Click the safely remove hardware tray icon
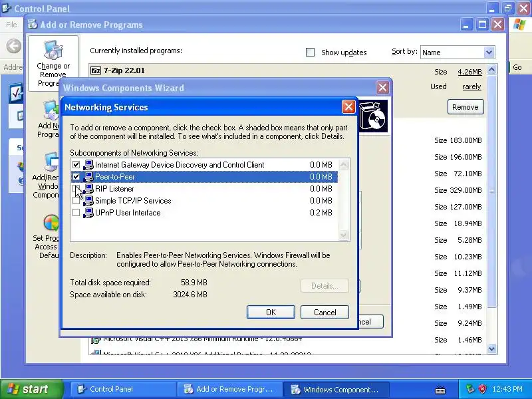The width and height of the screenshot is (532, 399). [470, 389]
